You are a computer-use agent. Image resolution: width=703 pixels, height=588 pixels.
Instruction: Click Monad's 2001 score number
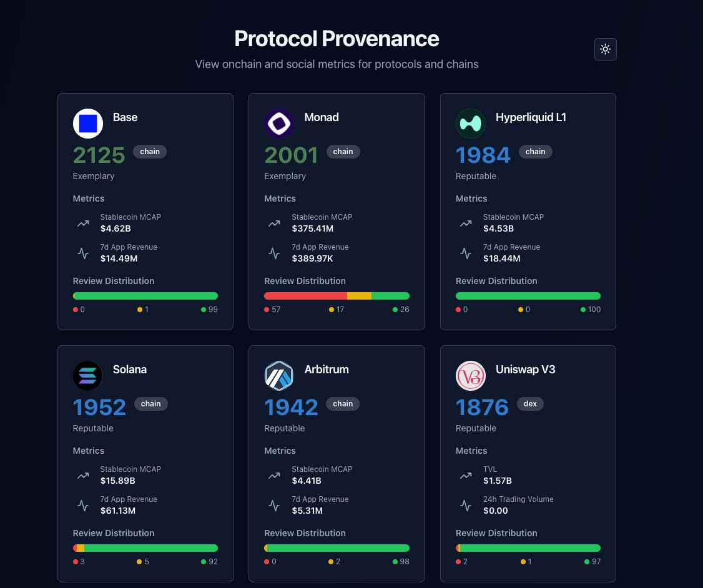coord(291,155)
